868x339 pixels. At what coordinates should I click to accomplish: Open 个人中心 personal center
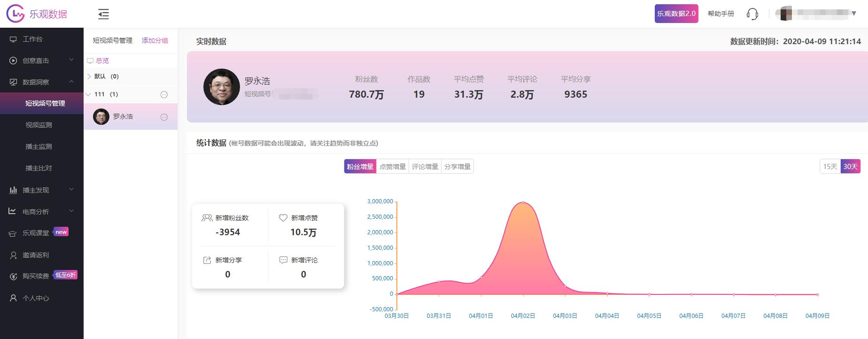36,298
